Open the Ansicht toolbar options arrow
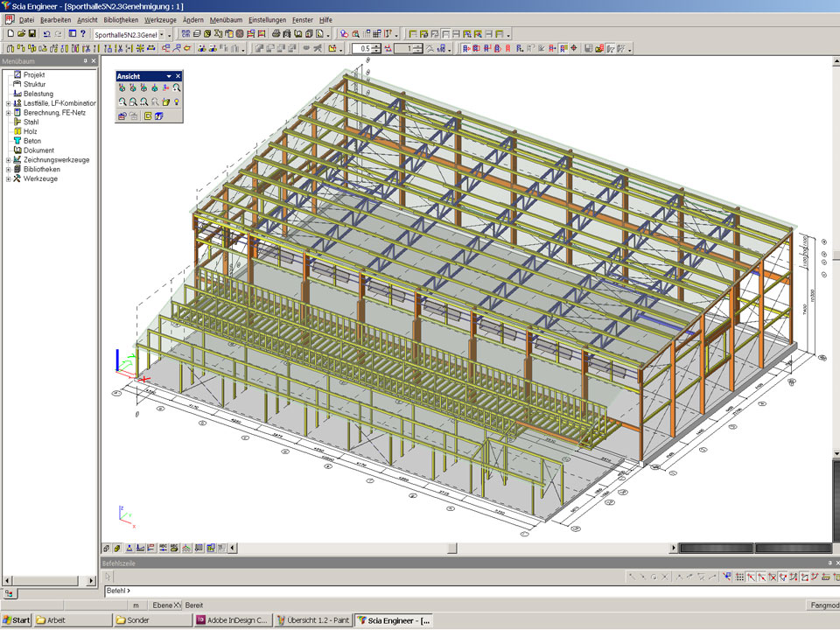 (x=169, y=76)
